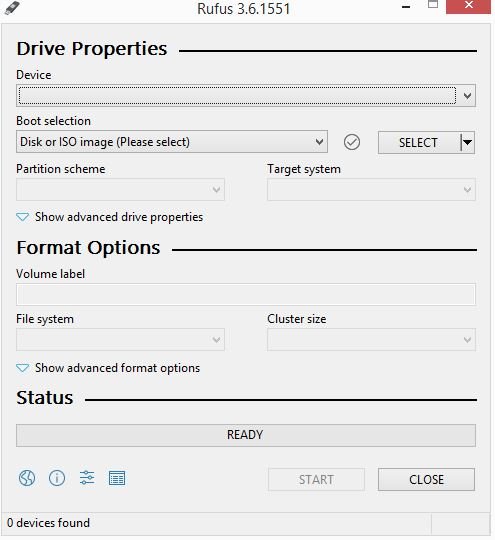Image resolution: width=495 pixels, height=540 pixels.
Task: Click the SELECT button
Action: [419, 142]
